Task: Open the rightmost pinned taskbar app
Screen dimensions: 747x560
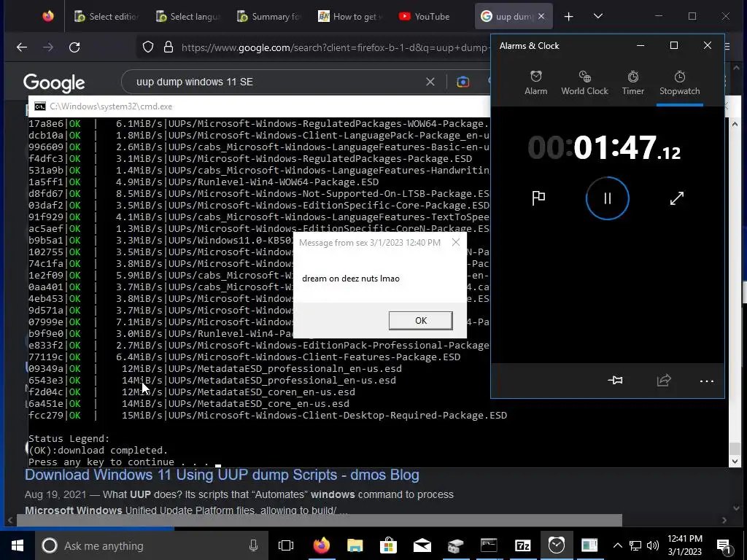Action: click(x=589, y=545)
